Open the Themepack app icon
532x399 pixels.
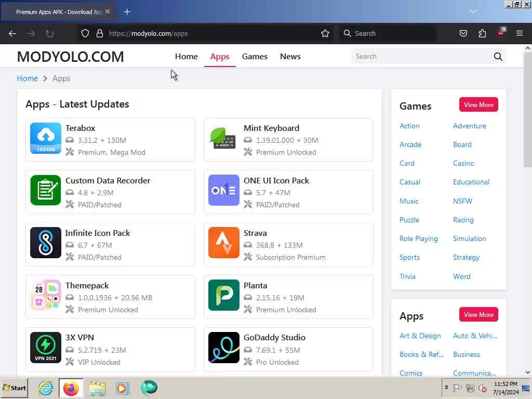click(46, 295)
